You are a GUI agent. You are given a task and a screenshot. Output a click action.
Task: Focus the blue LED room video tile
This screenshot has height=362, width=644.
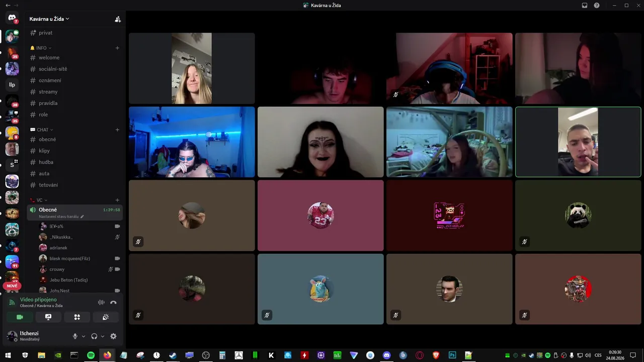192,142
